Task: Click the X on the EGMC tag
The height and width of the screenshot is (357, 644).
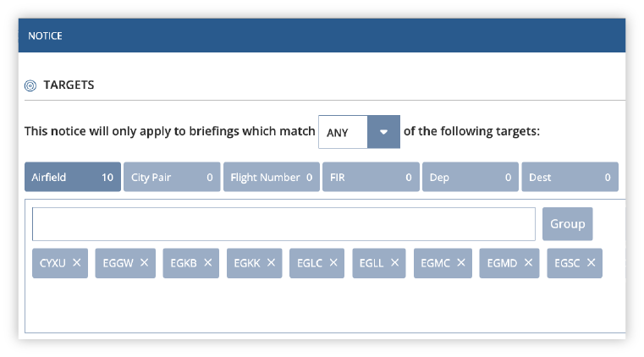Action: (x=461, y=262)
